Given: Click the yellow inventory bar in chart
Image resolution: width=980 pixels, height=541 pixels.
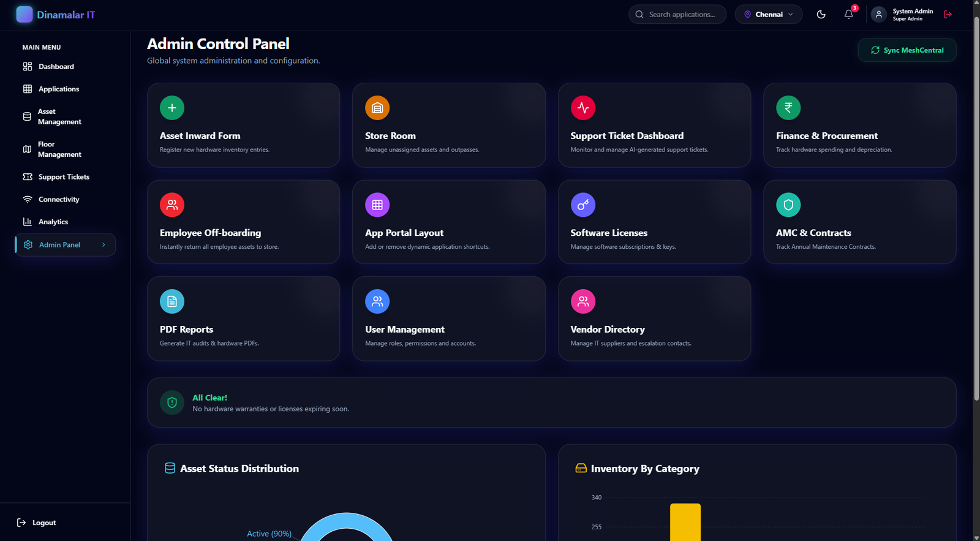Looking at the screenshot, I should point(685,522).
